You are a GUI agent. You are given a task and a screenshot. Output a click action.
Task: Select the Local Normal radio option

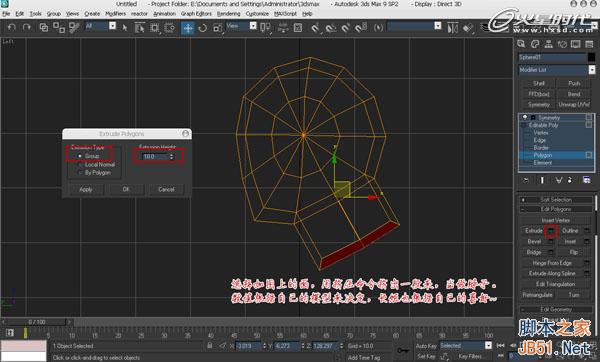[80, 165]
